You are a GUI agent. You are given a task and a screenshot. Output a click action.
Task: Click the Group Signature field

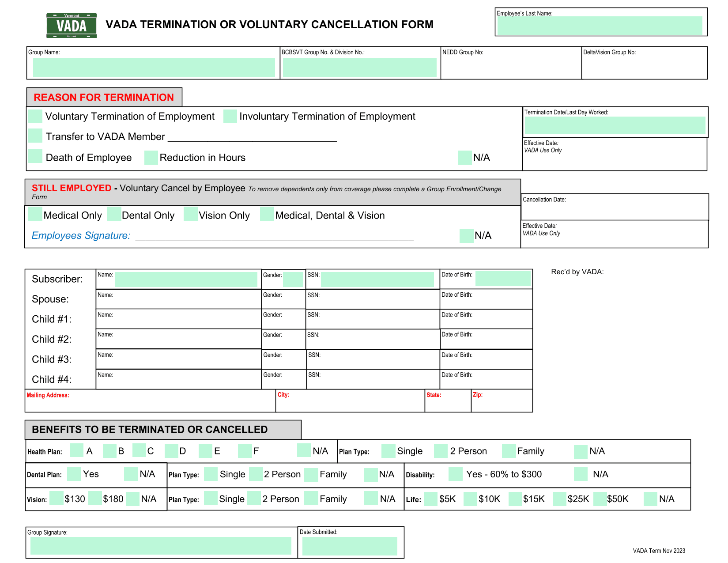(161, 546)
